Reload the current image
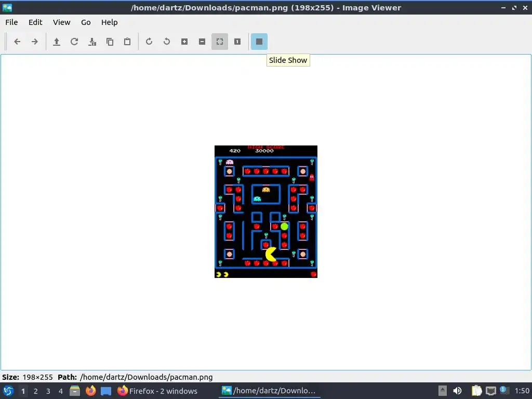Screen dimensions: 532x399 coord(74,42)
